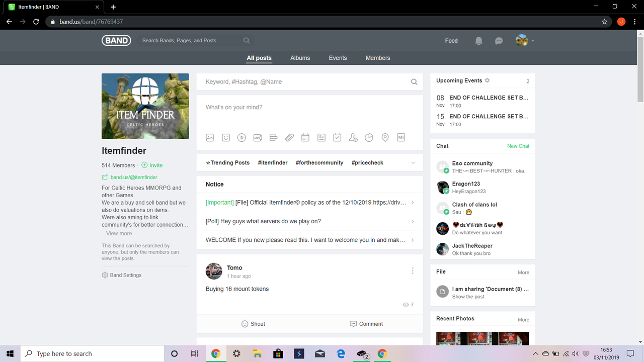
Task: Click the keyword search magnifier icon
Action: [414, 82]
